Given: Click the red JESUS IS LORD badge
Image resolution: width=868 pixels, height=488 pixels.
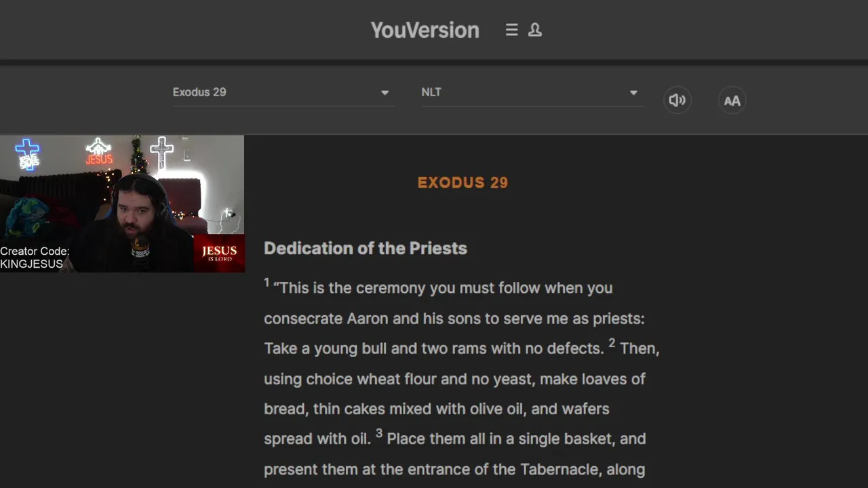Looking at the screenshot, I should tap(219, 253).
